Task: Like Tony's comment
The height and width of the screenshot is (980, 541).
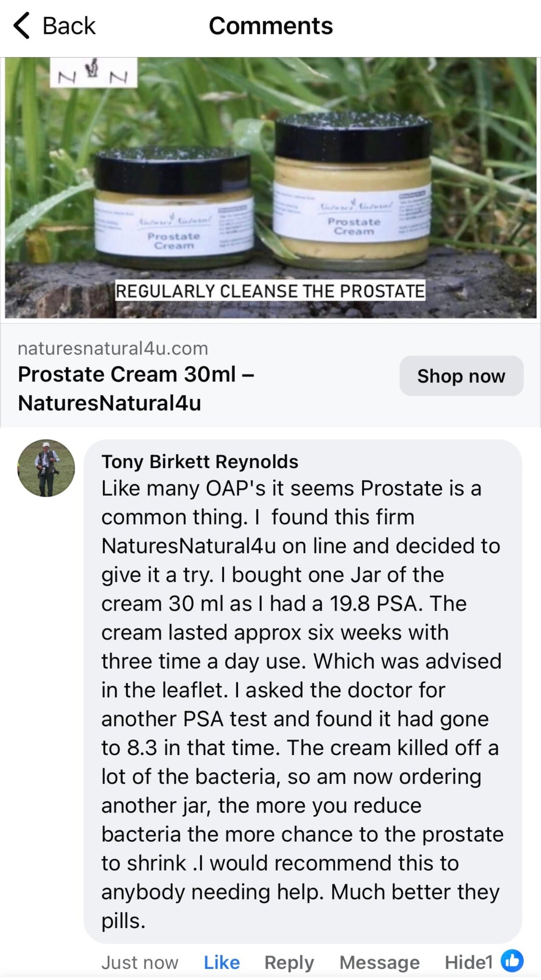Action: coord(222,962)
